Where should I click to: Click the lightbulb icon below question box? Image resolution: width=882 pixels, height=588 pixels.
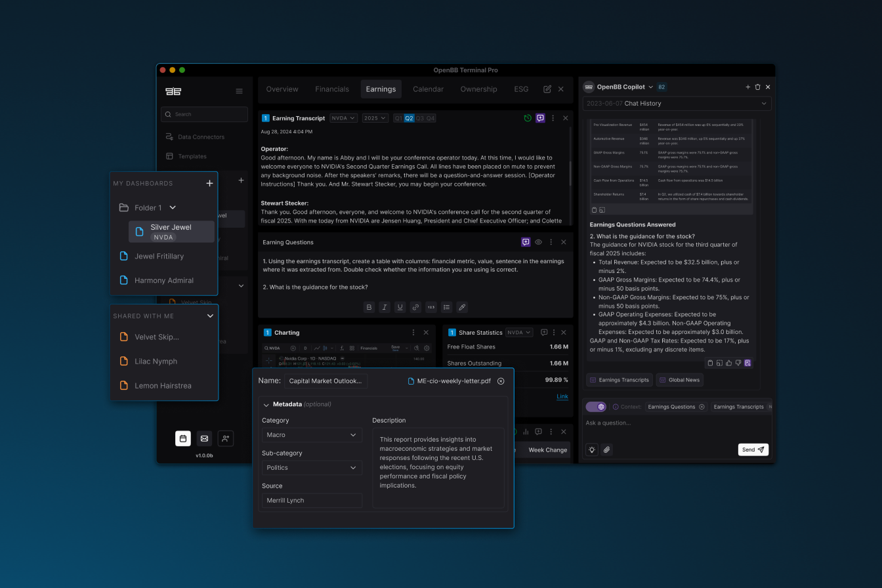click(x=591, y=450)
